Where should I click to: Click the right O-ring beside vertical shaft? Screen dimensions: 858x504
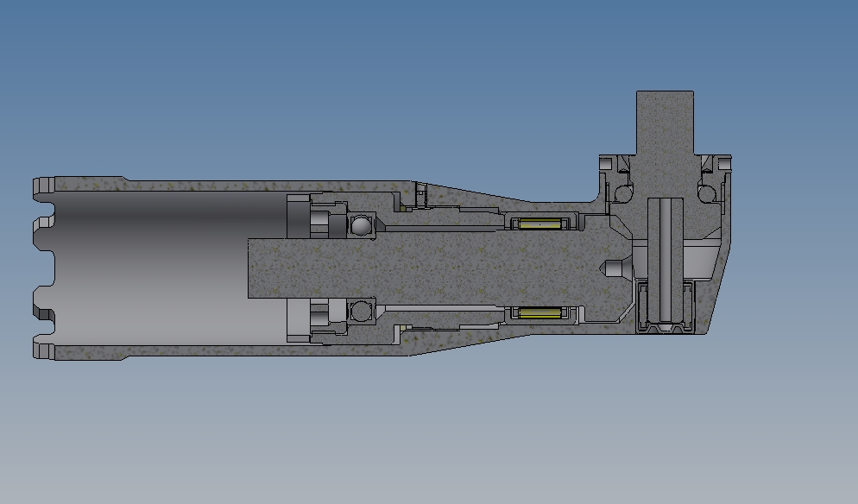[x=709, y=192]
